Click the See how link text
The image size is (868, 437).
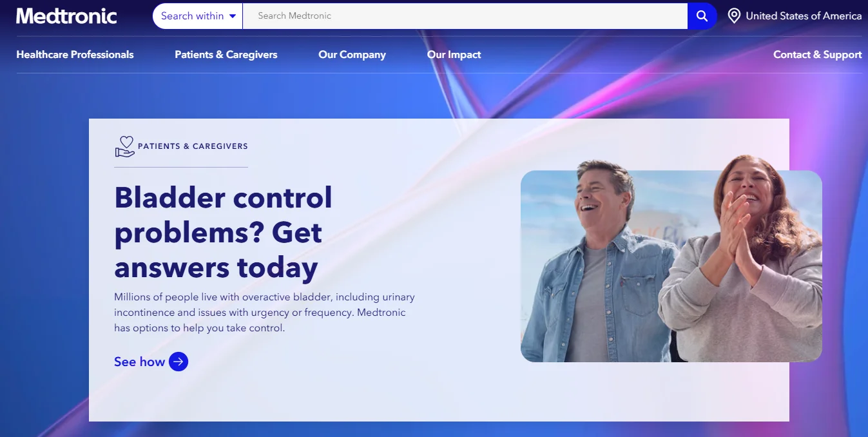point(139,362)
